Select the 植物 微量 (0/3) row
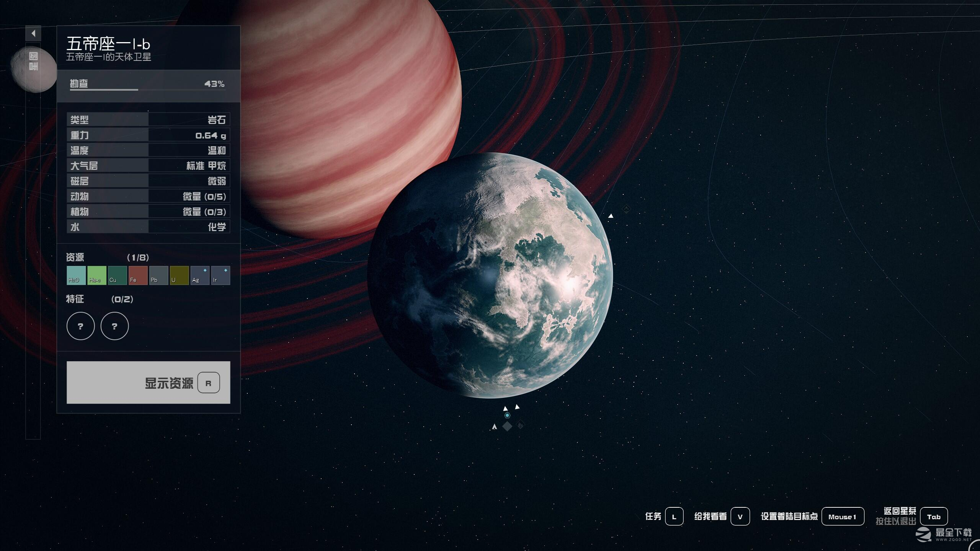 [x=149, y=211]
